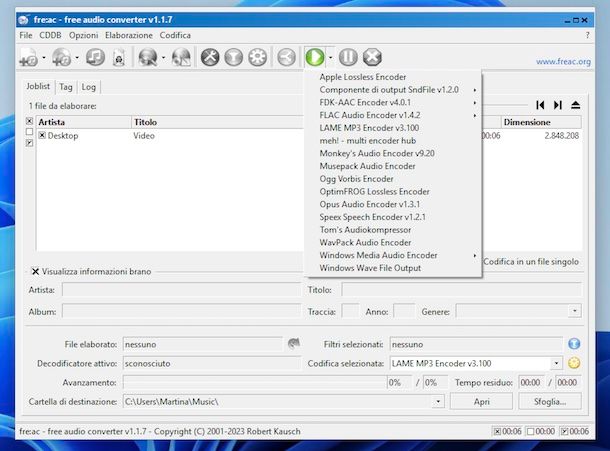Stop encoding with the X button

click(x=372, y=57)
